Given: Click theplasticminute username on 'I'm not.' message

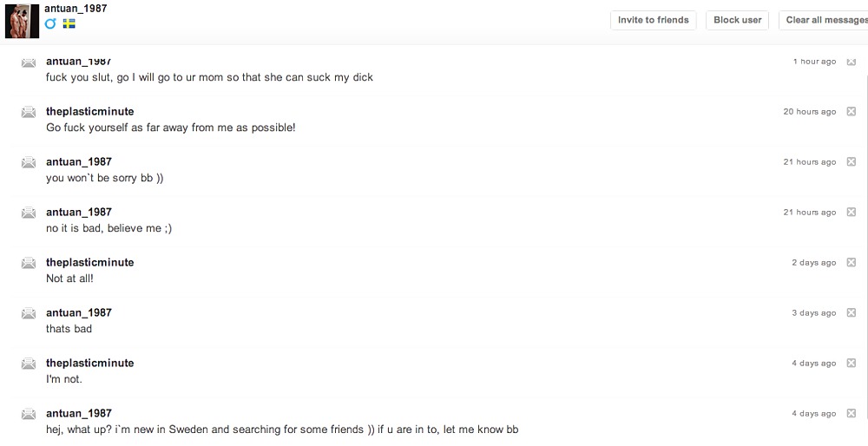Looking at the screenshot, I should click(89, 363).
